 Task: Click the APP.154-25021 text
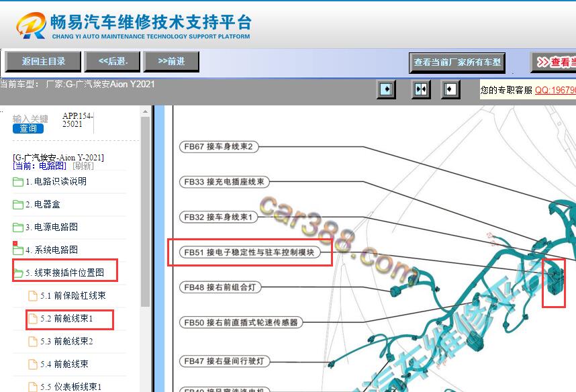pyautogui.click(x=78, y=120)
